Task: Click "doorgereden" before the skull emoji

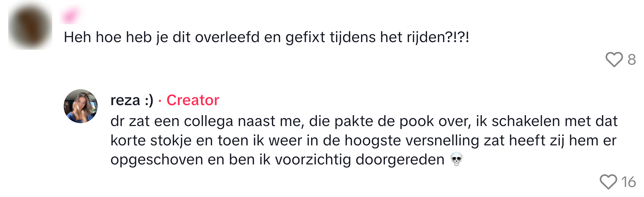Action: point(400,160)
